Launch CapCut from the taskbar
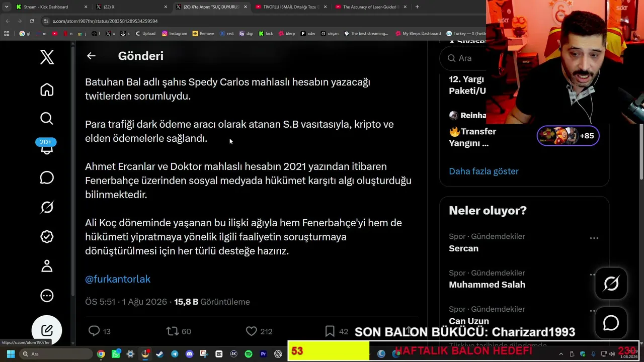Screen dimensions: 644x362 219,354
